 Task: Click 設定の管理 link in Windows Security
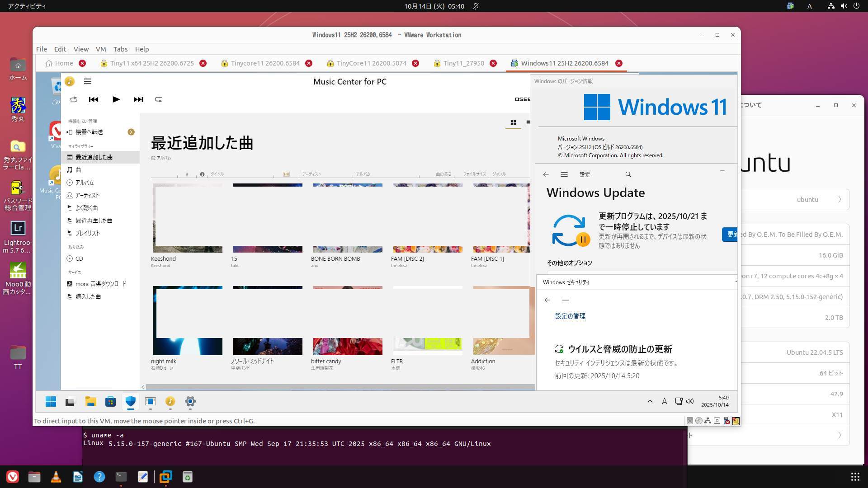click(570, 316)
